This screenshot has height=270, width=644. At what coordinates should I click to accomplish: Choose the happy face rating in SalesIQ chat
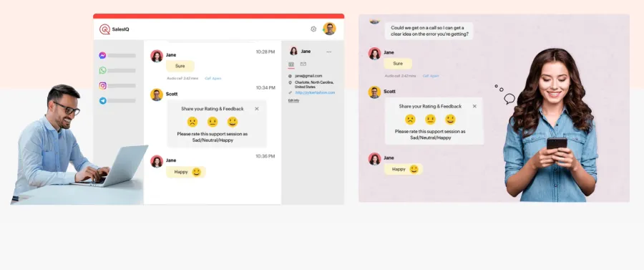click(233, 122)
